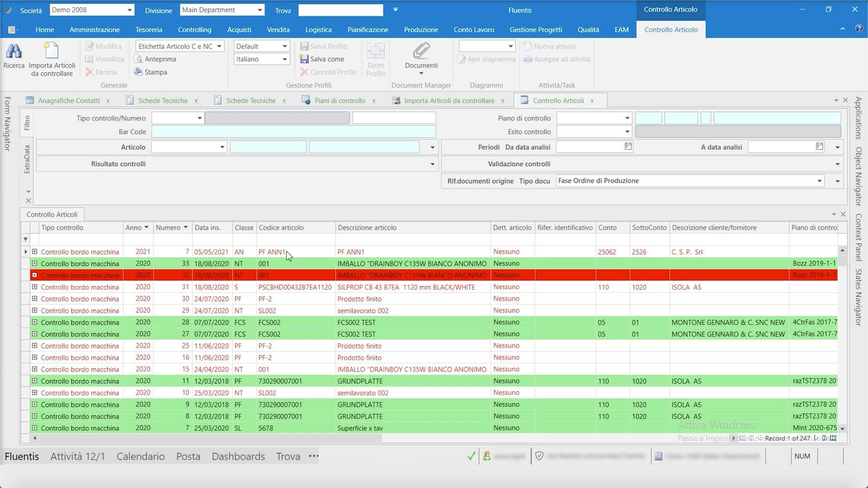Viewport: 868px width, 488px height.
Task: Sort by the Anno column header
Action: click(137, 227)
